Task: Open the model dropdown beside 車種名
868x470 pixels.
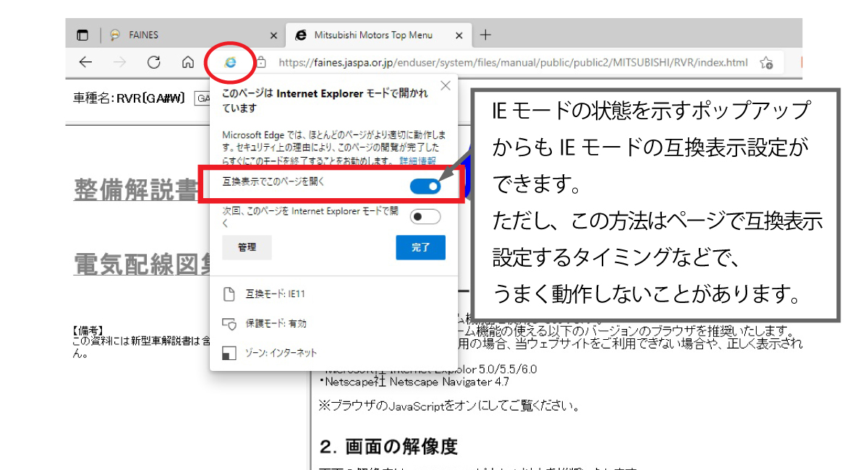Action: point(203,98)
